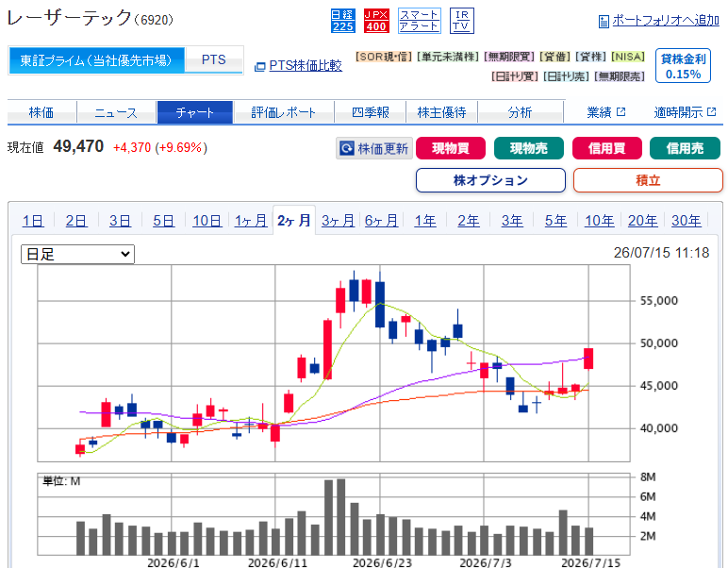Set chart period to 5年
The image size is (728, 568).
pos(555,221)
